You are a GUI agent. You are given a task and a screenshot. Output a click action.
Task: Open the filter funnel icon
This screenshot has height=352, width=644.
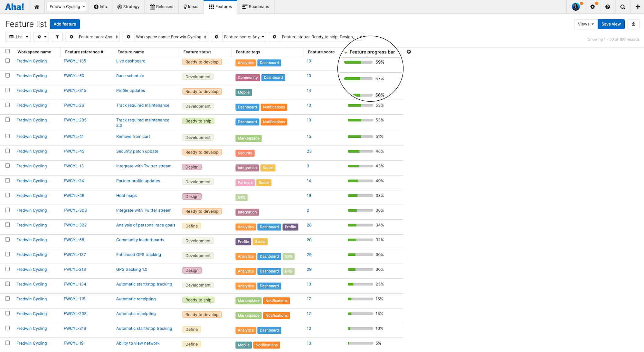[57, 37]
